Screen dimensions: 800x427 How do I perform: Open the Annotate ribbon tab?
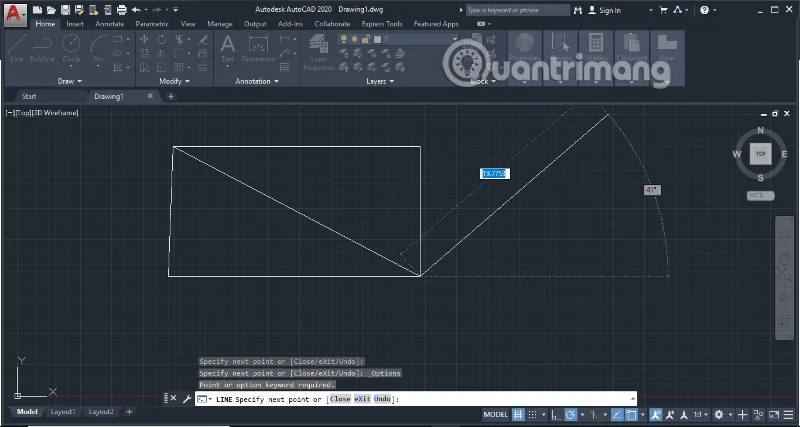(109, 24)
